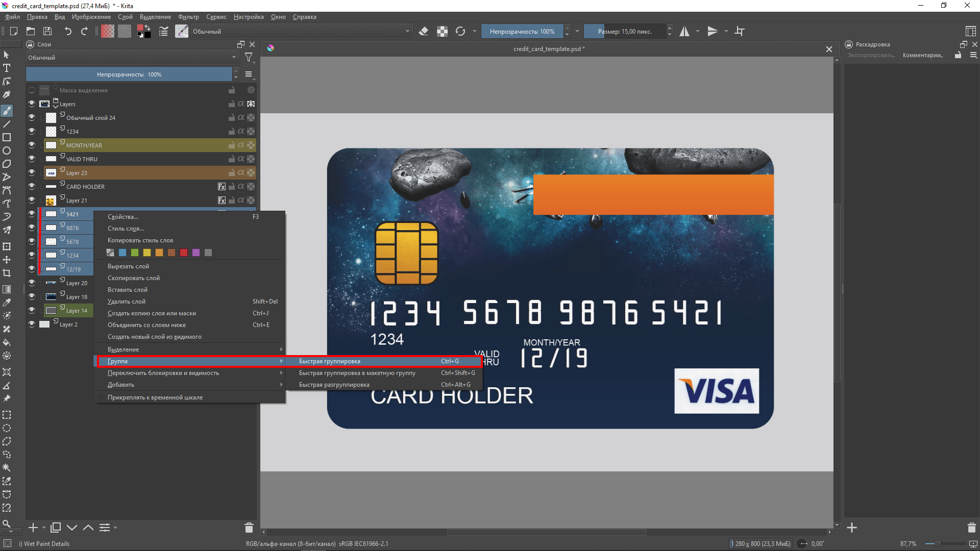Add new layer with plus button
The height and width of the screenshot is (551, 980).
tap(33, 528)
